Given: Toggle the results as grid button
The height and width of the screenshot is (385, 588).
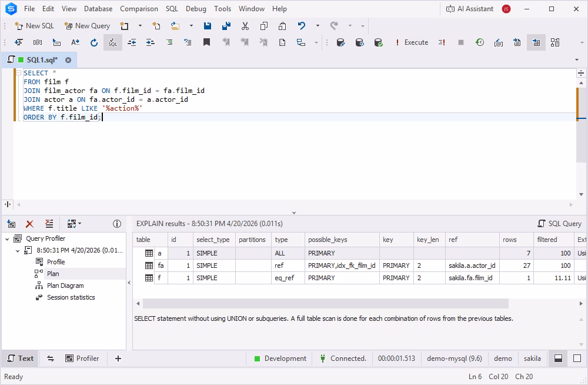Looking at the screenshot, I should coord(536,42).
